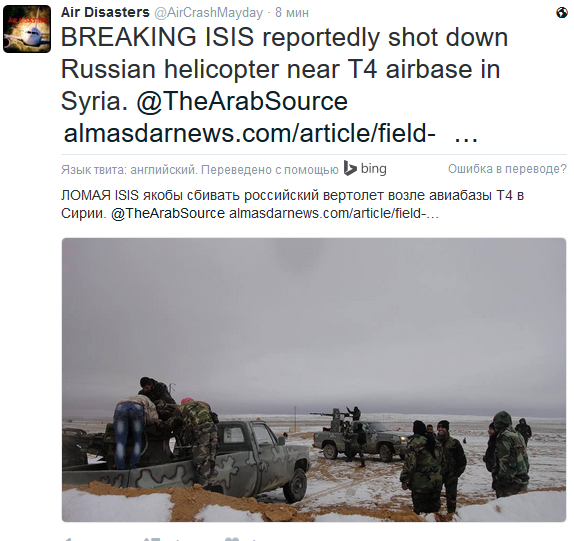Open the attached snowy pickup trucks photo
Image resolution: width=574 pixels, height=541 pixels.
(x=314, y=380)
